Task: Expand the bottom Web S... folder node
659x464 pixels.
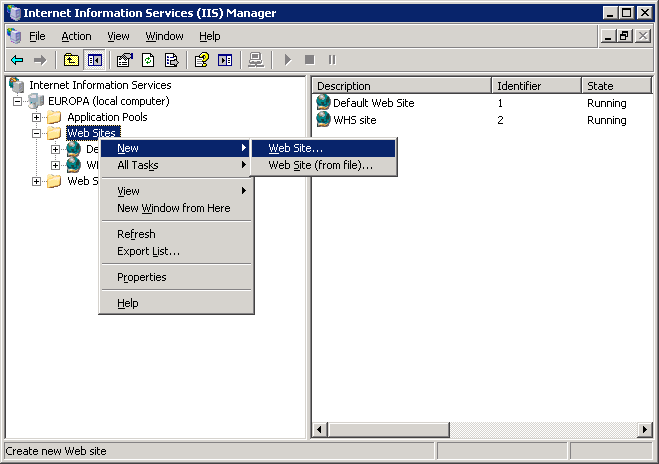Action: click(x=37, y=181)
